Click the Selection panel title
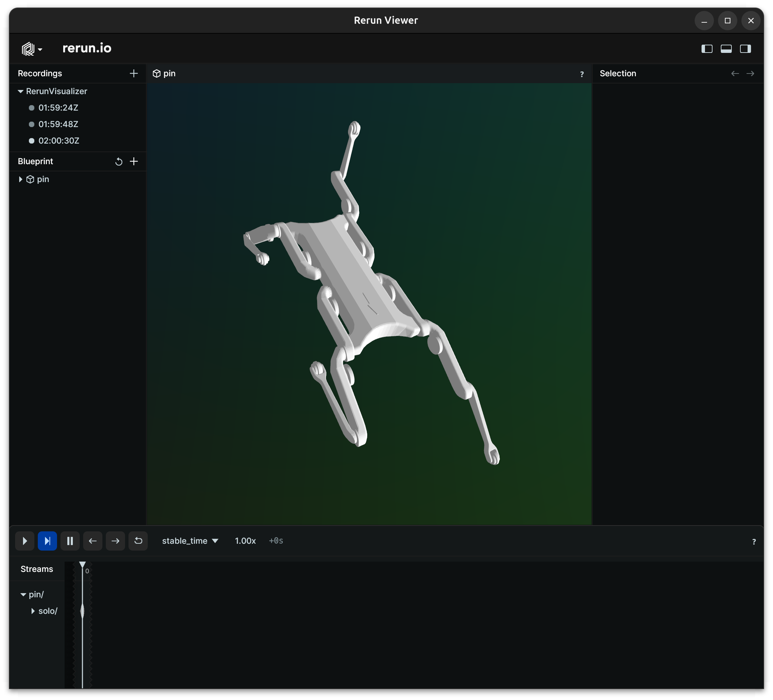The image size is (773, 700). [x=618, y=73]
